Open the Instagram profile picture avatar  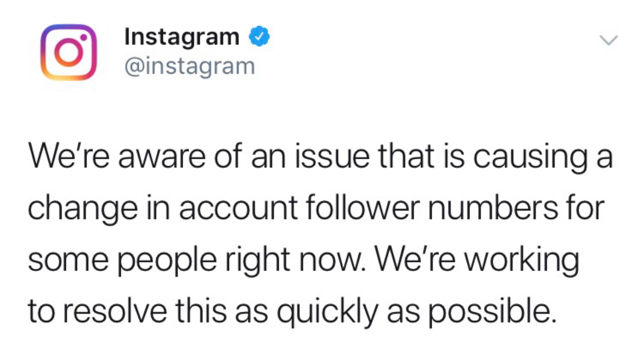click(x=68, y=52)
